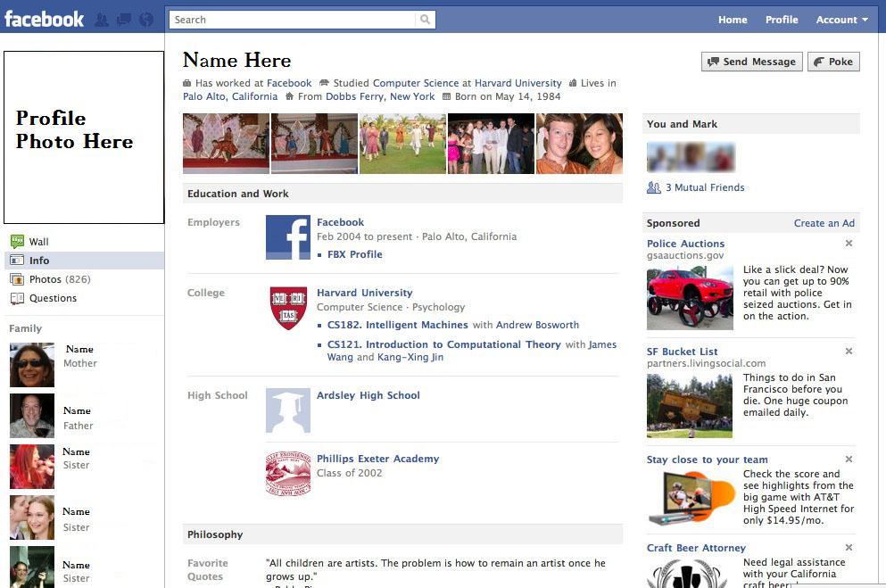Click the Facebook employer logo
Viewport: 886px width, 588px height.
point(288,237)
